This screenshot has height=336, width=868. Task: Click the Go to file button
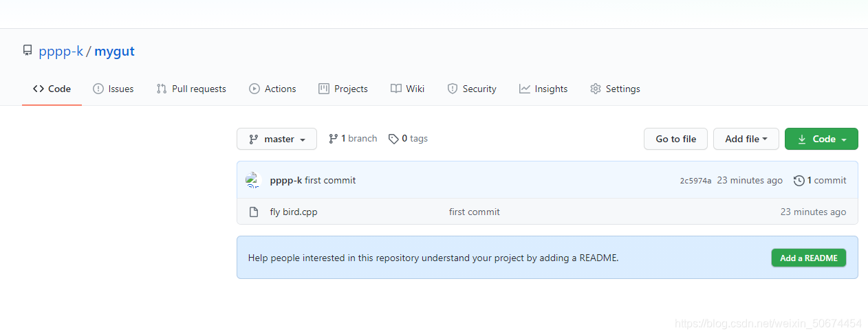click(x=675, y=139)
